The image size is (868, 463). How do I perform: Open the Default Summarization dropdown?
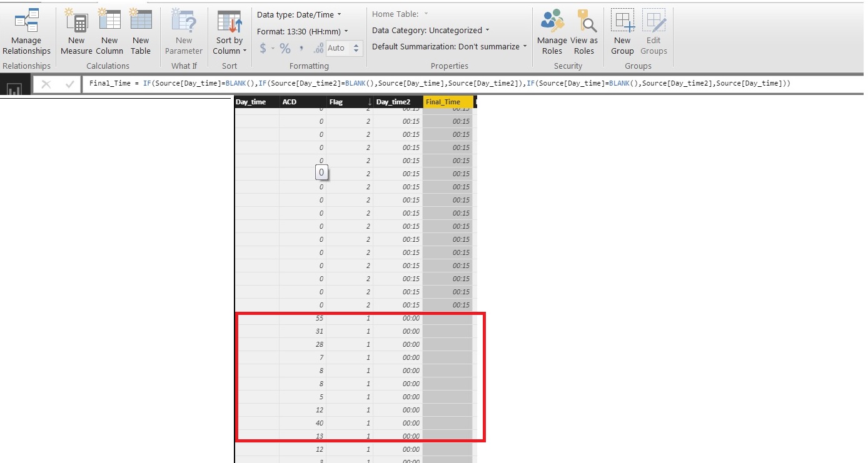449,46
